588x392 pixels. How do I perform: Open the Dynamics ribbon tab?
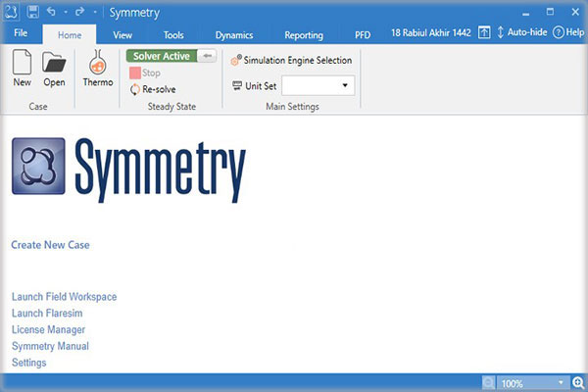pyautogui.click(x=234, y=35)
